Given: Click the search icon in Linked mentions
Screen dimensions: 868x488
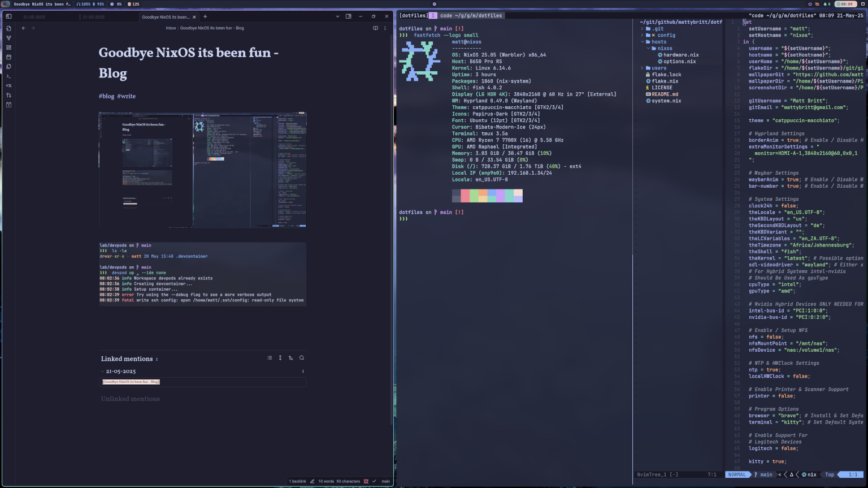Looking at the screenshot, I should click(x=302, y=357).
